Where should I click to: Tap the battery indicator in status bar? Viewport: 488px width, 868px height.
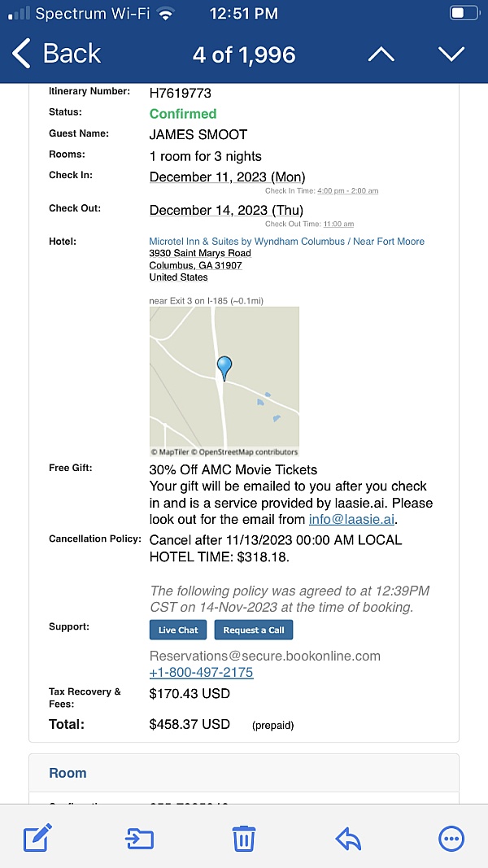tap(463, 13)
